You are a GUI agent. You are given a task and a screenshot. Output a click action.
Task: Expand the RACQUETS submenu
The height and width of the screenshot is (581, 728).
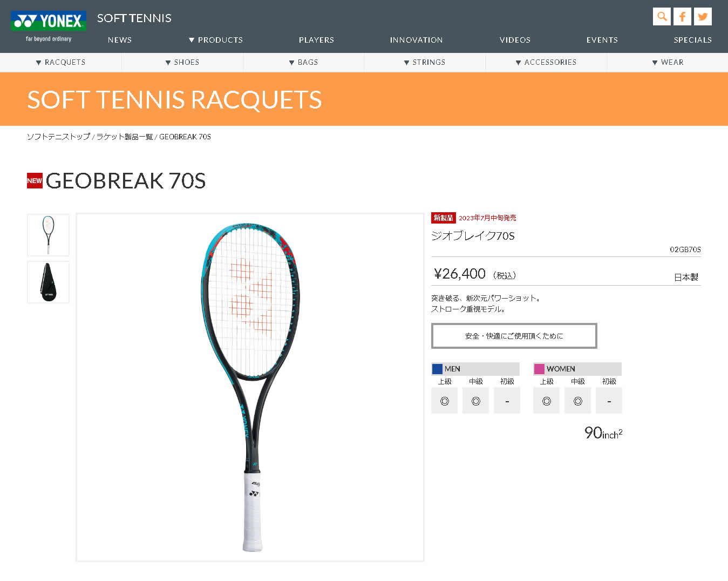pos(60,62)
